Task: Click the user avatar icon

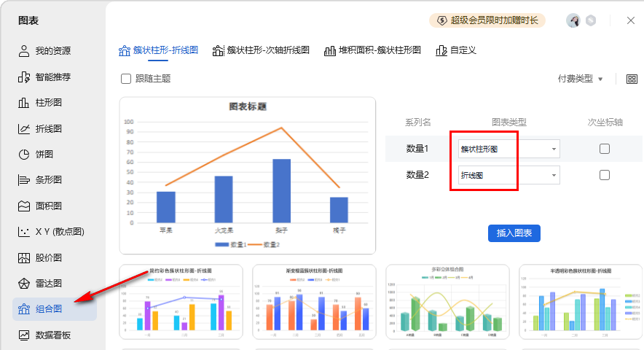Action: click(x=573, y=20)
